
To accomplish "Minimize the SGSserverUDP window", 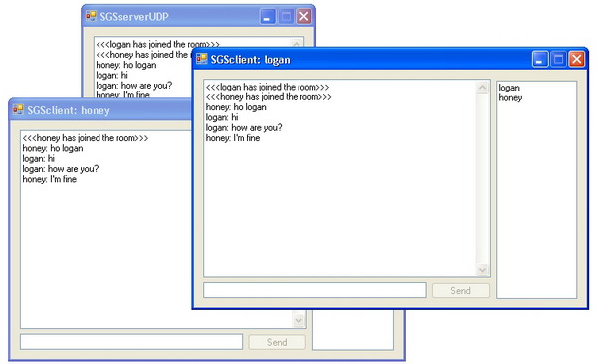I will tap(268, 16).
